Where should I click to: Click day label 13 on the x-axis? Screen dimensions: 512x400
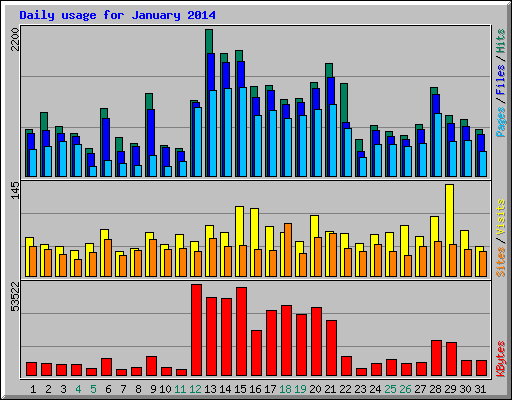[210, 389]
